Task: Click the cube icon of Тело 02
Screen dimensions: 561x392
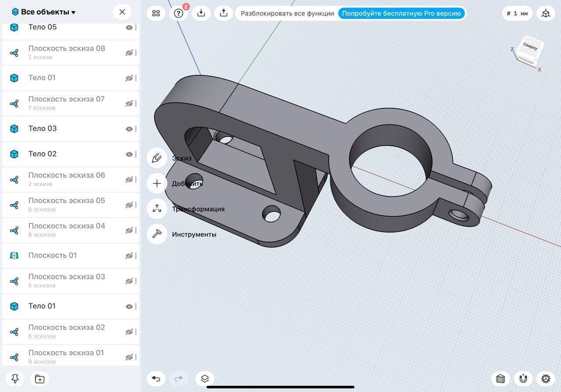Action: (14, 154)
